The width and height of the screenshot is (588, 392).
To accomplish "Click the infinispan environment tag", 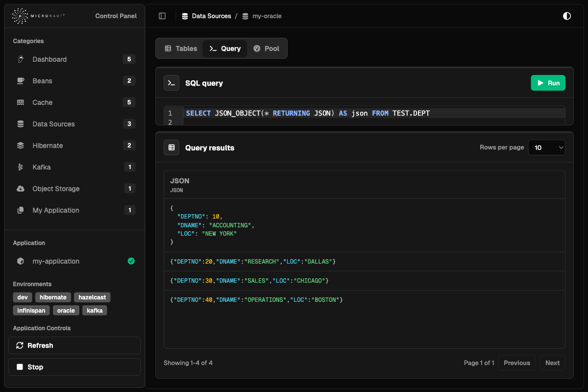I will click(x=31, y=311).
